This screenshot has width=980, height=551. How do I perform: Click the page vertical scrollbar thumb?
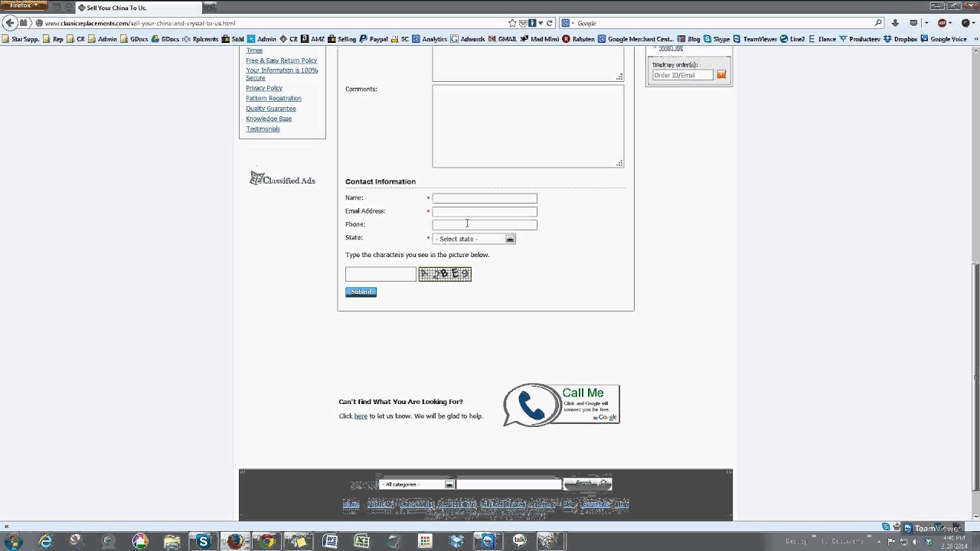975,377
